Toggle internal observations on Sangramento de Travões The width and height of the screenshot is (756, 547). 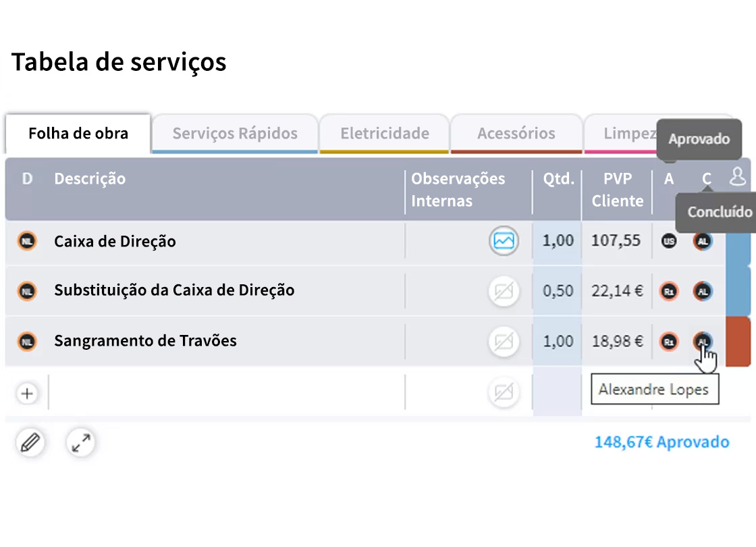coord(504,342)
